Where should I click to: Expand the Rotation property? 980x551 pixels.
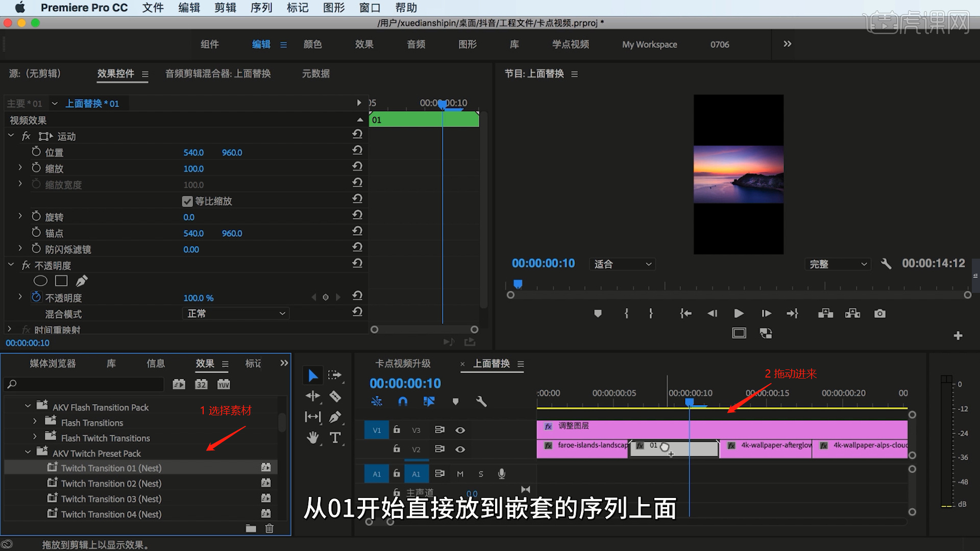pyautogui.click(x=20, y=216)
